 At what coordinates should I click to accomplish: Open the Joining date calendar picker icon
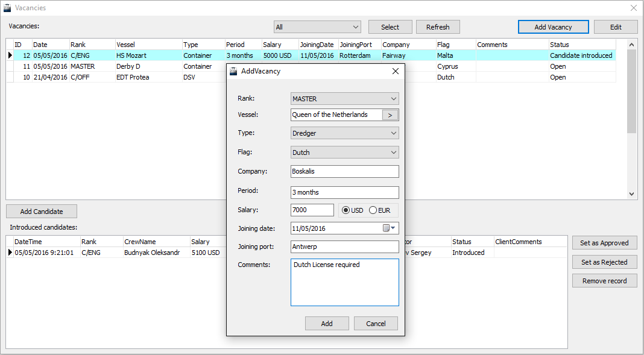[x=388, y=228]
